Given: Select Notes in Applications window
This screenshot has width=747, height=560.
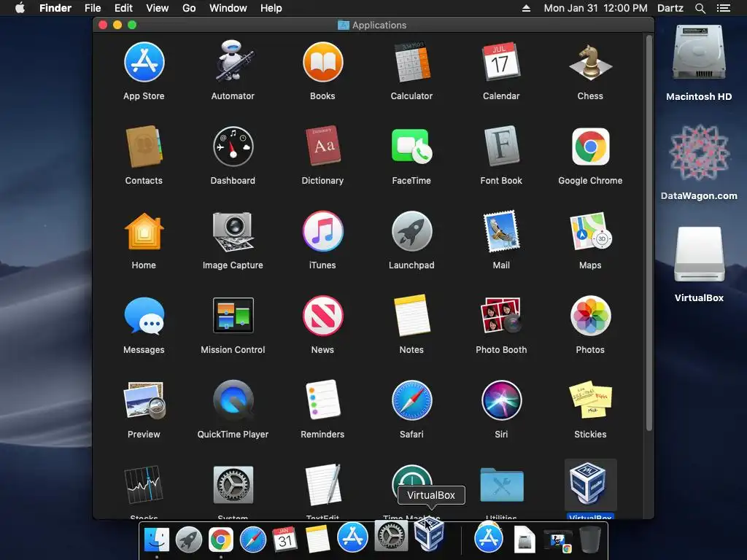Looking at the screenshot, I should (411, 316).
